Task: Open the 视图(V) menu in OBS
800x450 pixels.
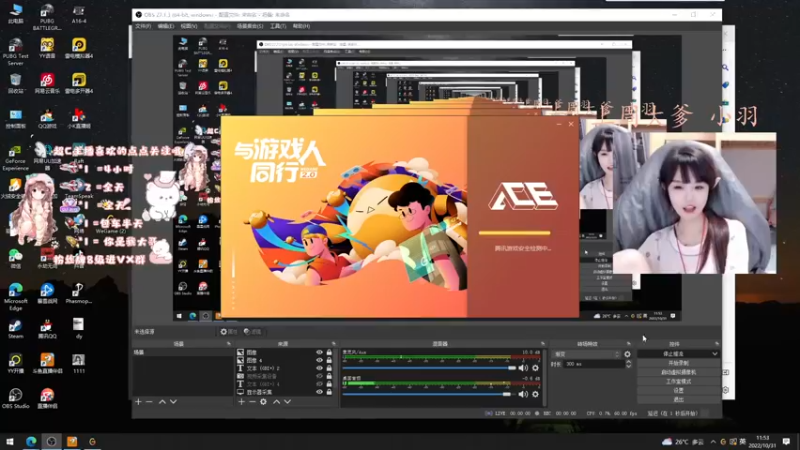Action: pos(189,26)
